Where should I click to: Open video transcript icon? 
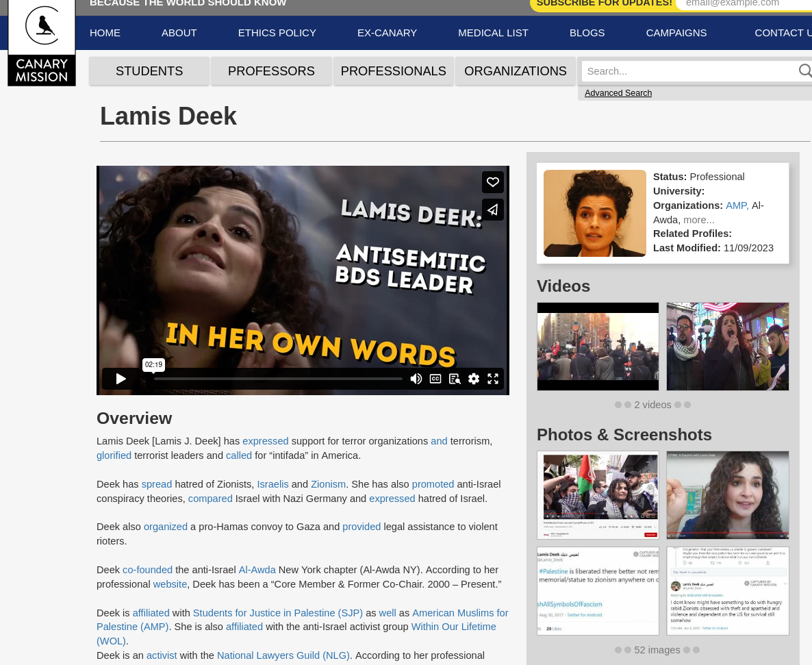tap(455, 379)
